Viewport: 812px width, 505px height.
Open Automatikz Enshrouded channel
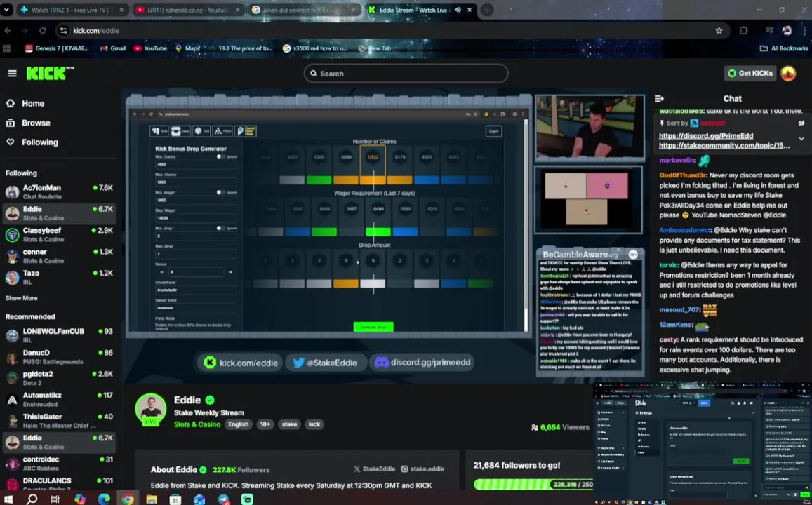(x=59, y=399)
